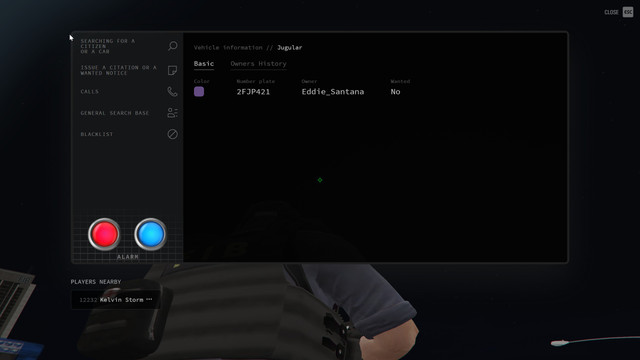Open the three-dots menu beside Kelvin Storm

149,299
